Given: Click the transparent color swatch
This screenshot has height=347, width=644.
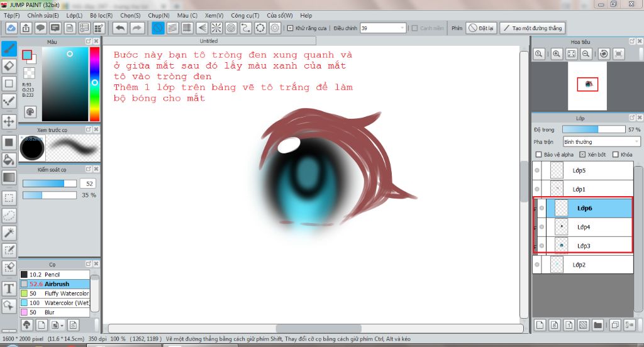Looking at the screenshot, I should (29, 73).
